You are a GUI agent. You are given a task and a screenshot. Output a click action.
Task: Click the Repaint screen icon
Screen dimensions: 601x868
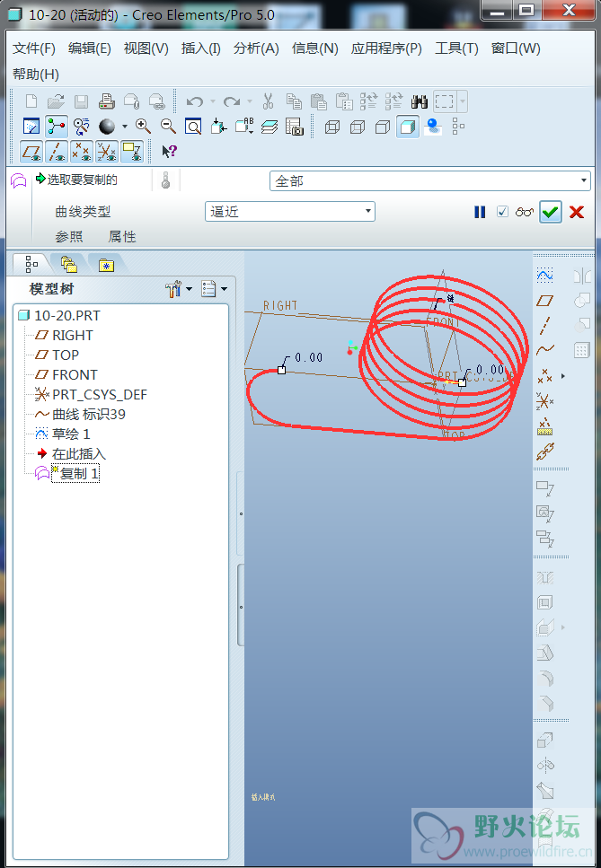[31, 127]
